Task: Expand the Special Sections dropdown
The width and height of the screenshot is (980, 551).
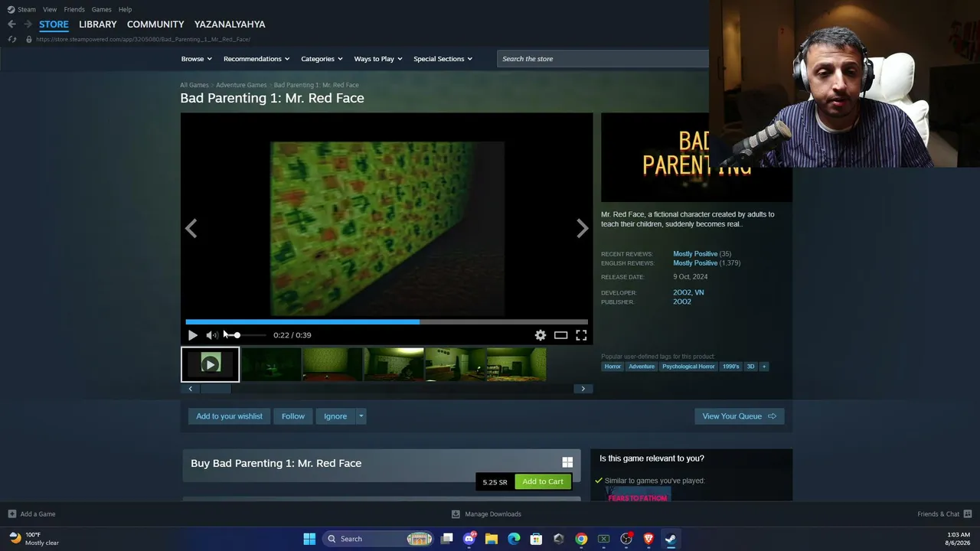Action: pos(443,59)
